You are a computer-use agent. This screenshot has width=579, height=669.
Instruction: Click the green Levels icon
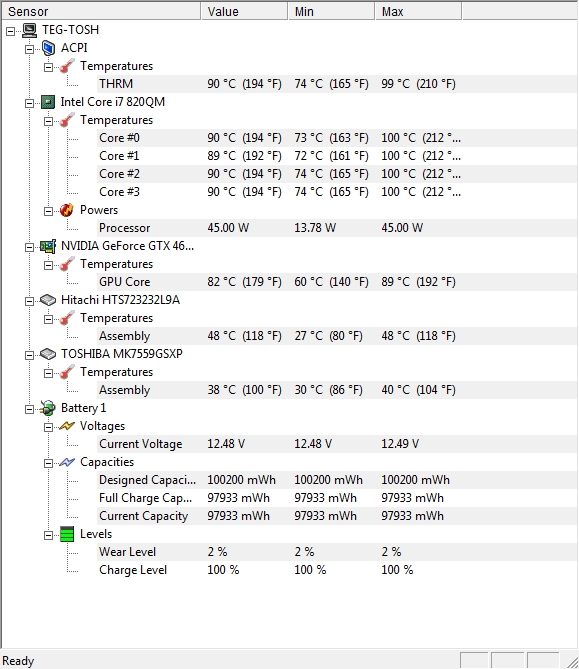pos(67,534)
